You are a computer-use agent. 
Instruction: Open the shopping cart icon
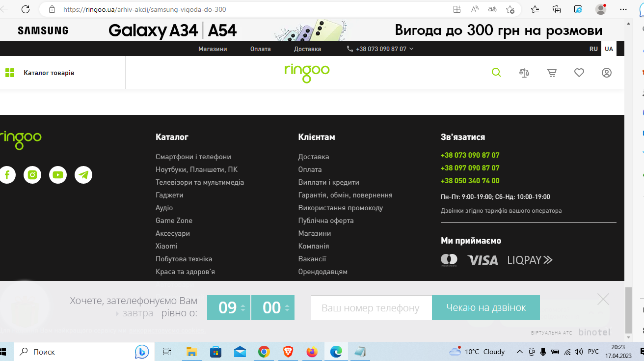click(x=552, y=73)
